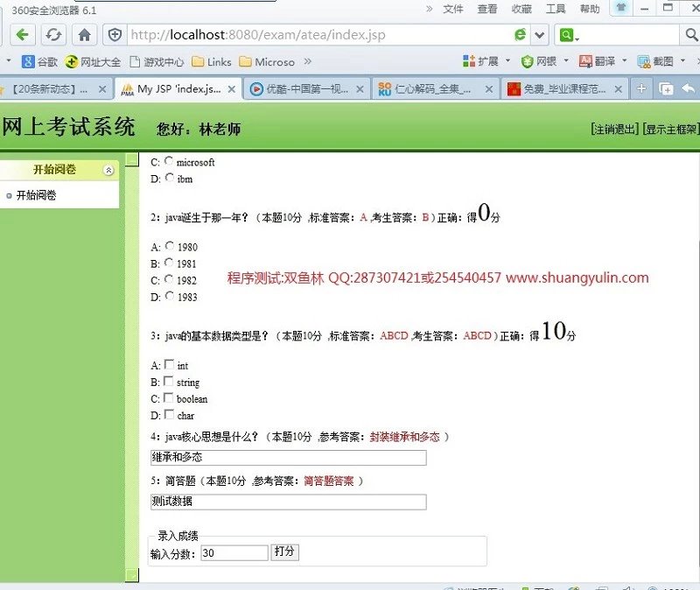Open the 文件 menu
Screen dimensions: 700x590
[x=453, y=9]
